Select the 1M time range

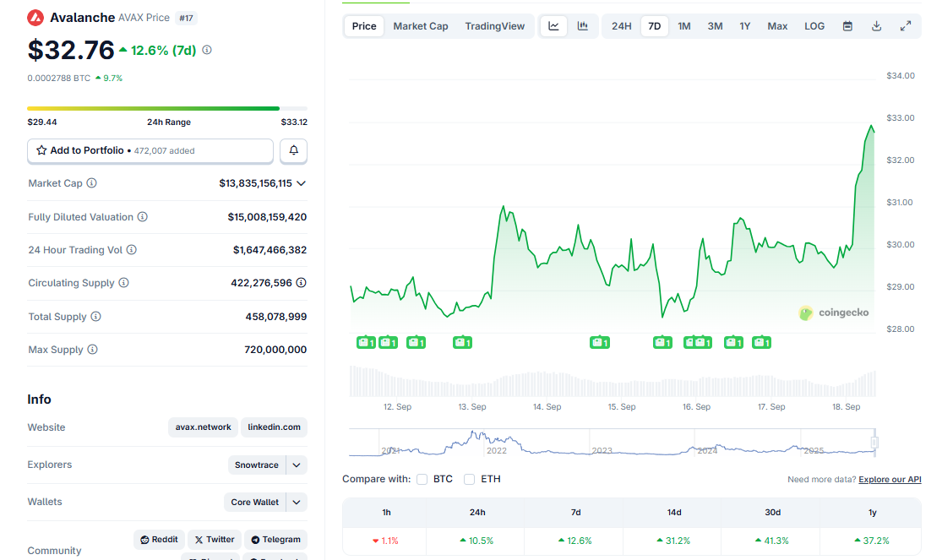(x=684, y=26)
